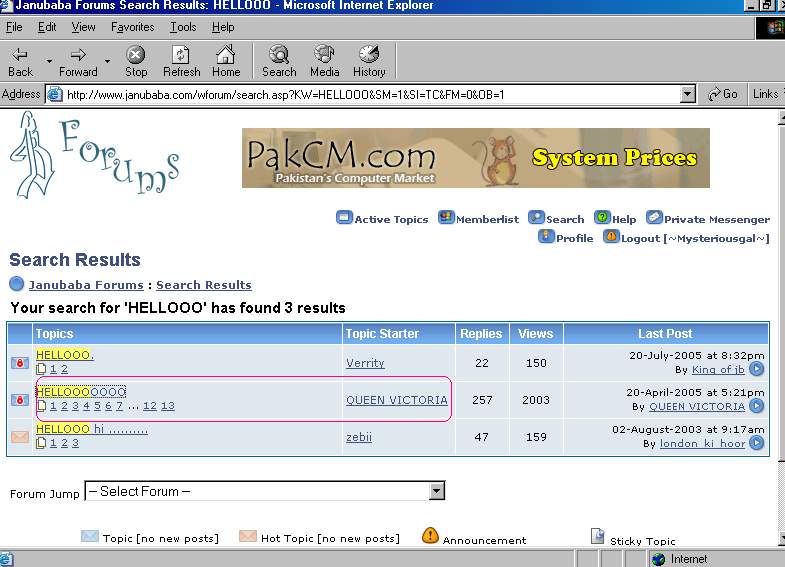Go to page 3 of zebii's topic

[75, 443]
